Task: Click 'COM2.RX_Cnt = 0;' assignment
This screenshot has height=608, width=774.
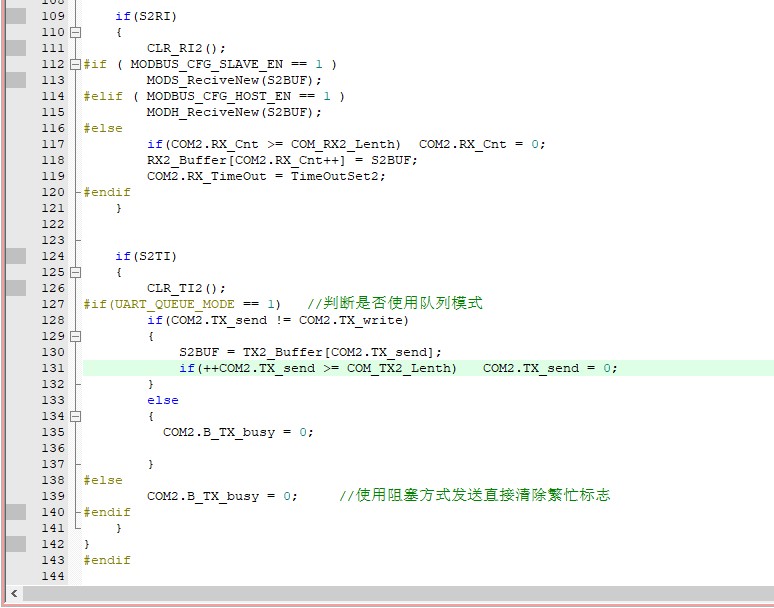Action: pos(482,144)
